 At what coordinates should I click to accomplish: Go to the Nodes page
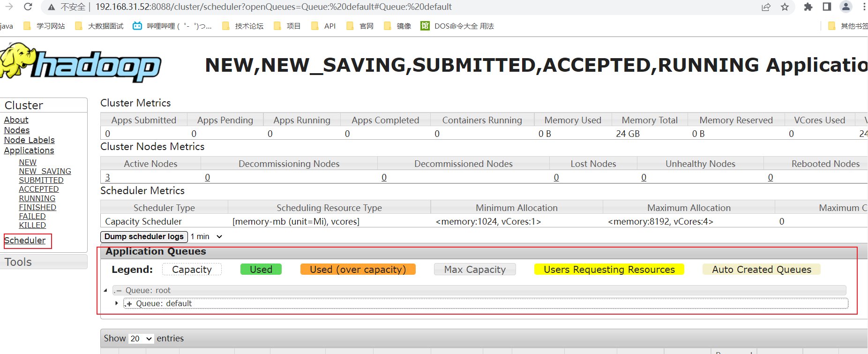click(17, 130)
